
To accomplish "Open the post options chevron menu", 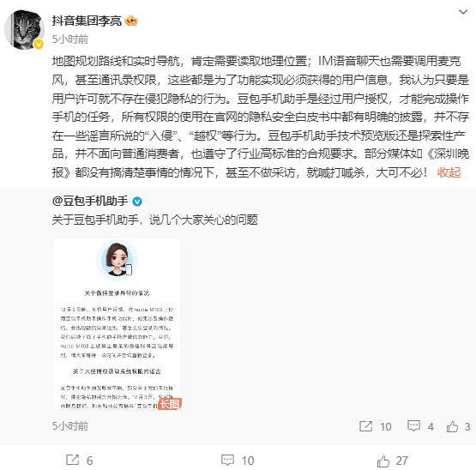I will point(462,12).
